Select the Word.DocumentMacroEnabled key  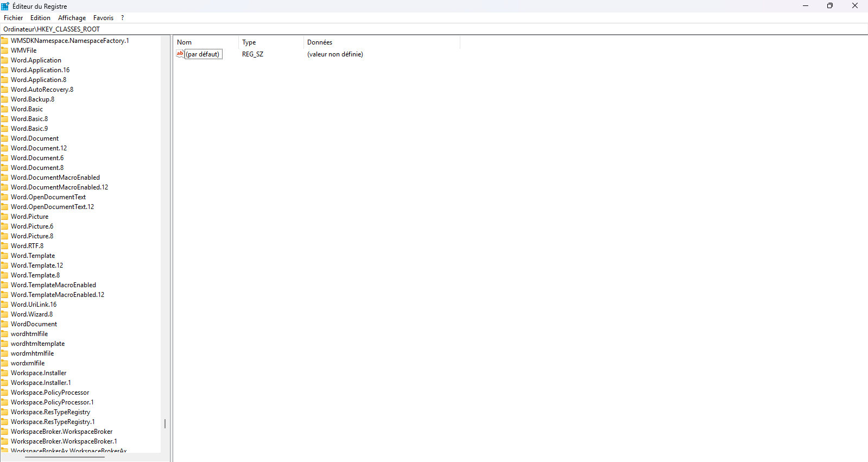point(55,178)
